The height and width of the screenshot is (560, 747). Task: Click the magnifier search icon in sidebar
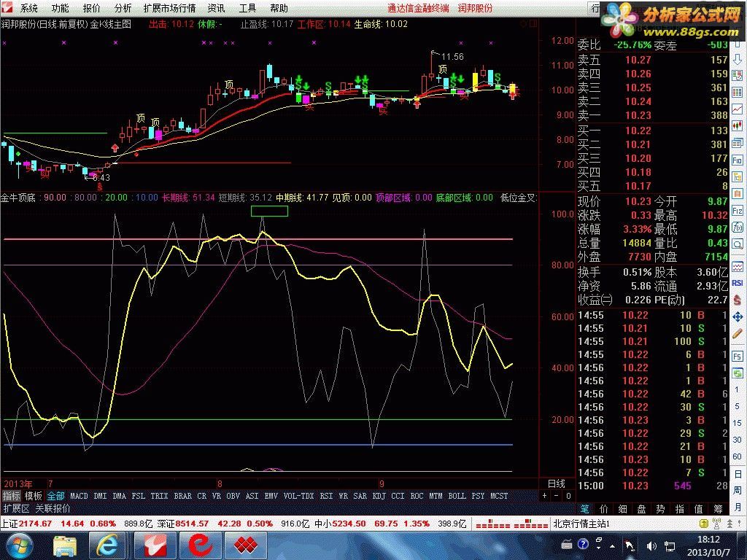(738, 245)
